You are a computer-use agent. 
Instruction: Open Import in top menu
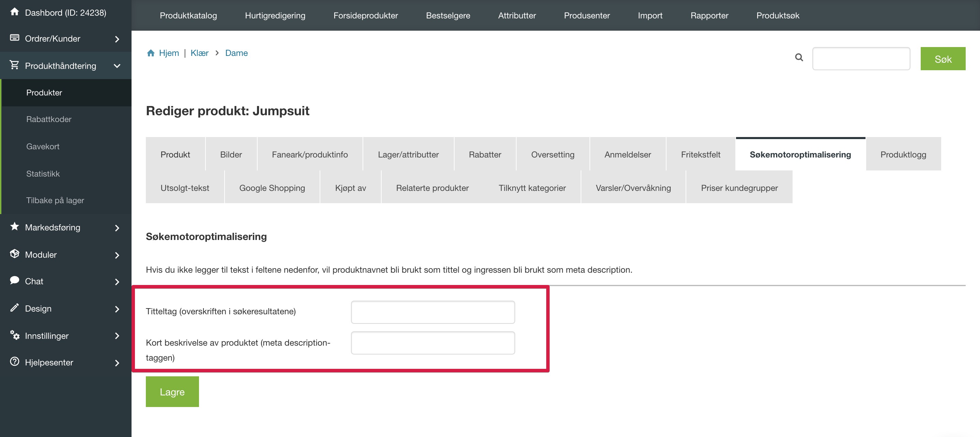pyautogui.click(x=650, y=16)
